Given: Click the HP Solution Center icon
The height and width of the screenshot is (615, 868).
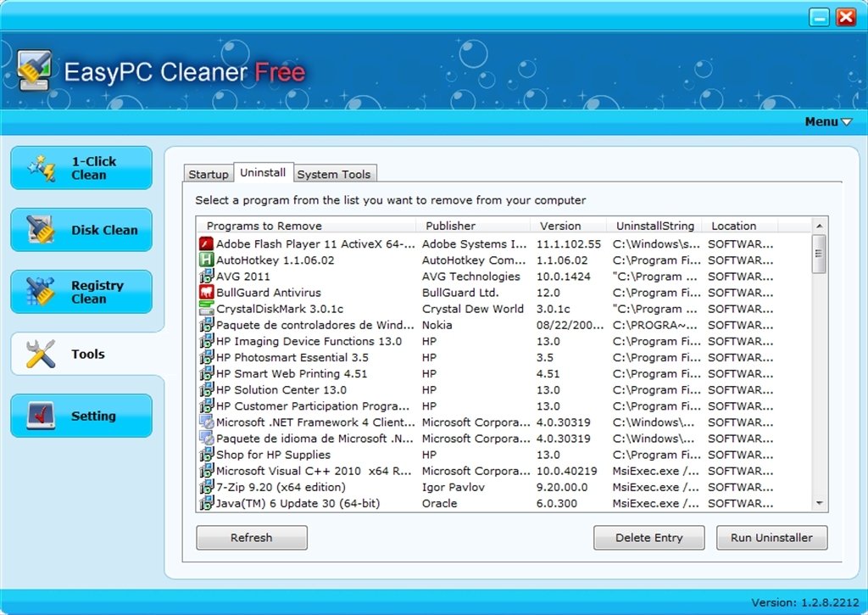Looking at the screenshot, I should pyautogui.click(x=207, y=389).
